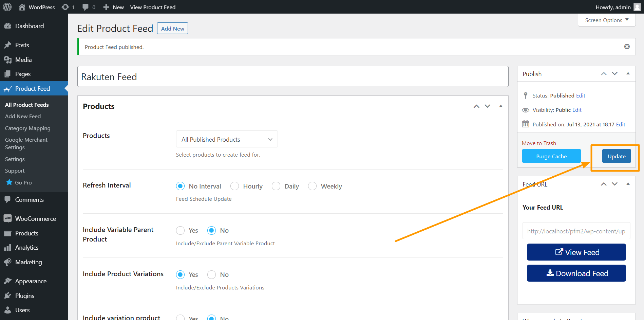Select Weekly refresh interval option
Image resolution: width=644 pixels, height=320 pixels.
click(x=312, y=186)
